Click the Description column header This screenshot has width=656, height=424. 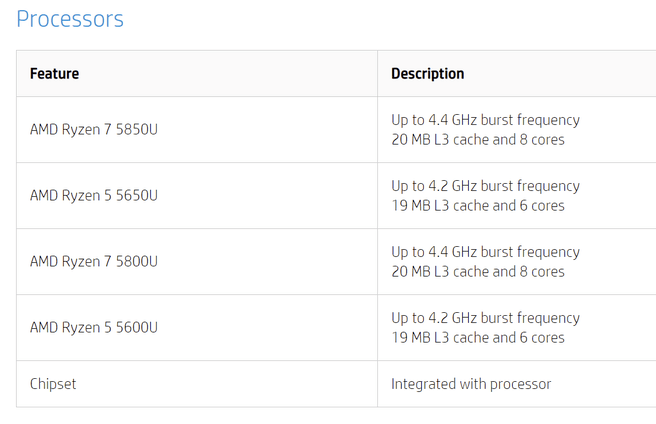[x=427, y=74]
